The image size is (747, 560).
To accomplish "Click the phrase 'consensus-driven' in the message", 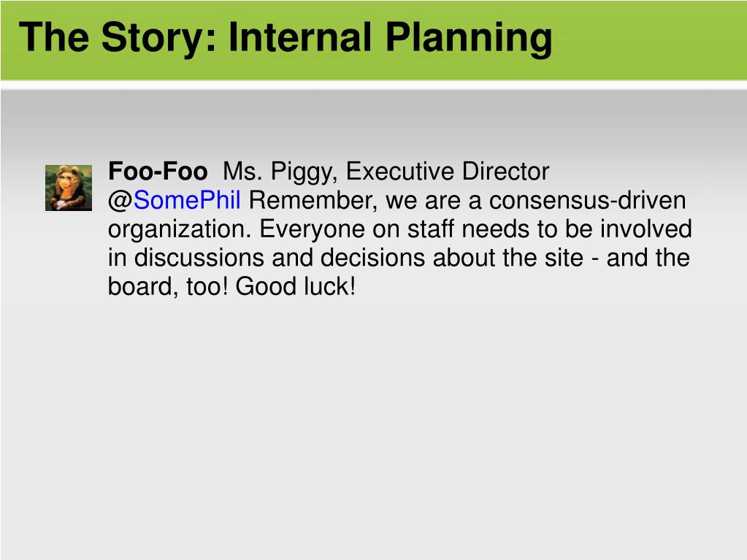I will (x=587, y=200).
